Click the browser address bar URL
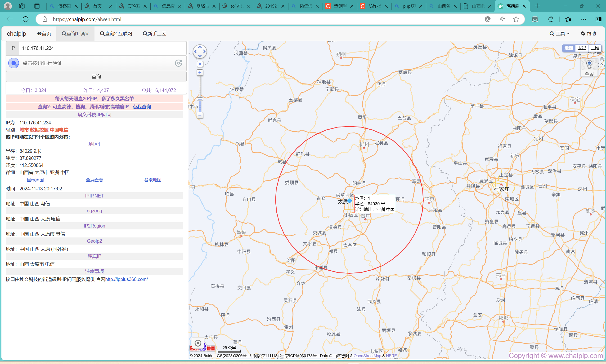Screen dimensions: 606x364 tap(87, 19)
